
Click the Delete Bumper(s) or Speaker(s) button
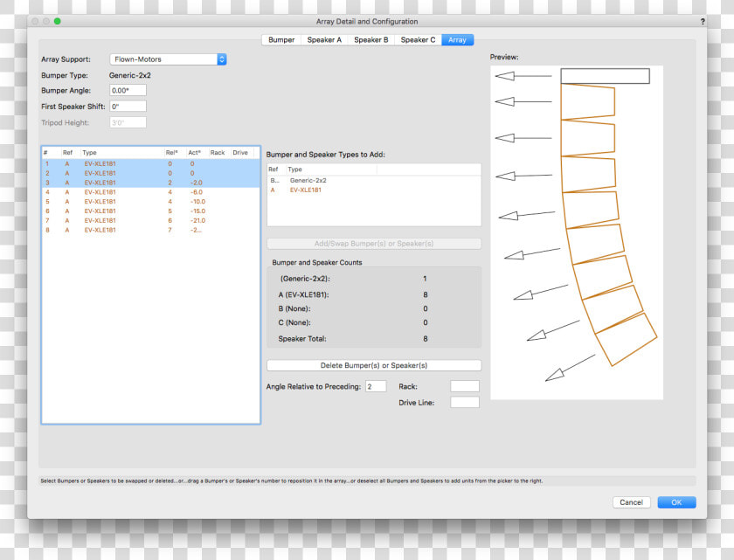coord(374,365)
